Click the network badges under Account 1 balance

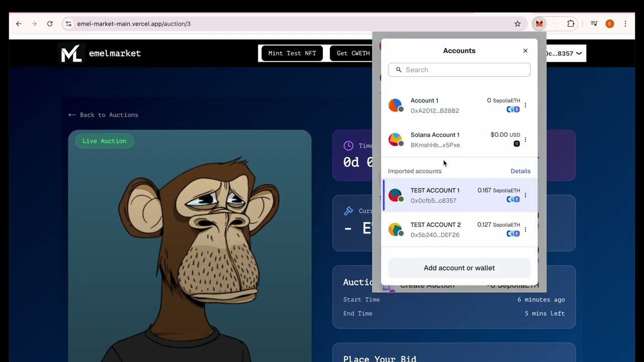point(513,110)
